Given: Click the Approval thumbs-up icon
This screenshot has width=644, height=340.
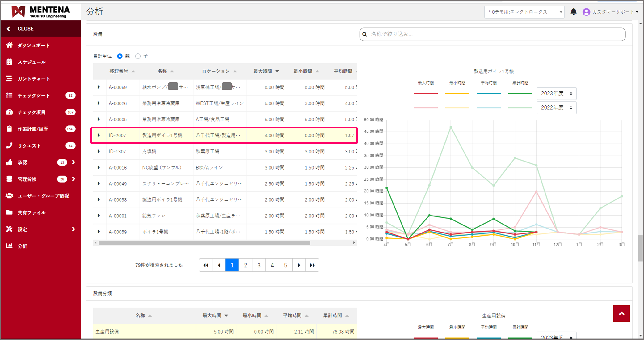Looking at the screenshot, I should (10, 162).
